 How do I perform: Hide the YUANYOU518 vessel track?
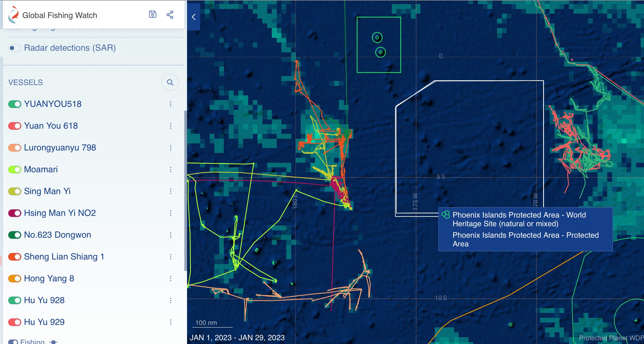pos(14,104)
